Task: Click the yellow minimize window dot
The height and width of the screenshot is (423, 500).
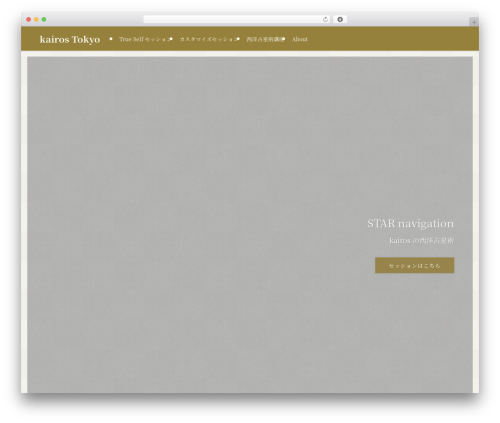Action: pos(36,20)
